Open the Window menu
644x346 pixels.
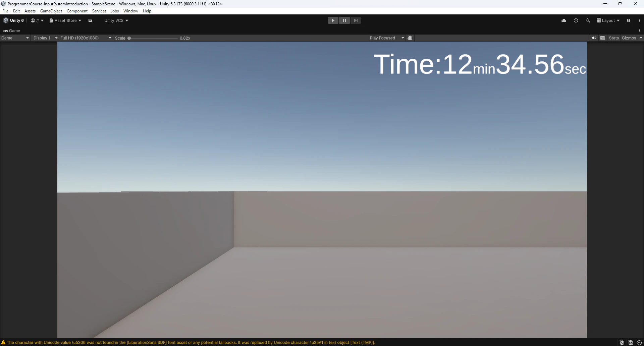point(130,11)
